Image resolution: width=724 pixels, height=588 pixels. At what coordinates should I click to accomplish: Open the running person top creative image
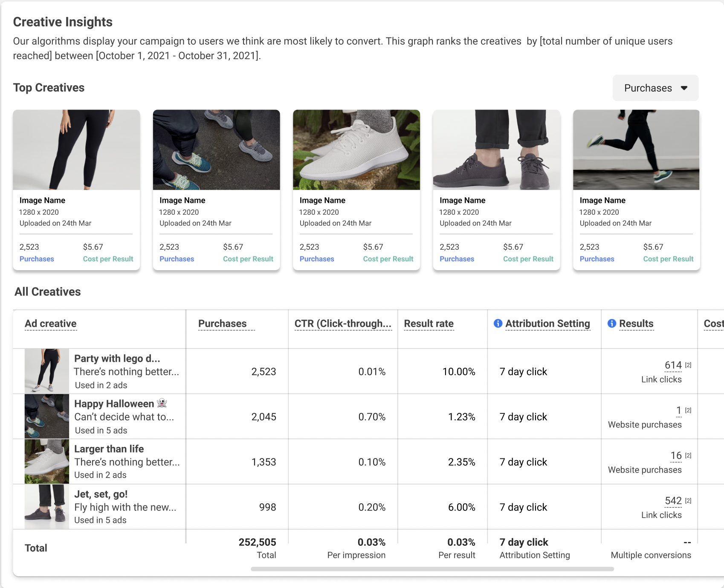636,150
